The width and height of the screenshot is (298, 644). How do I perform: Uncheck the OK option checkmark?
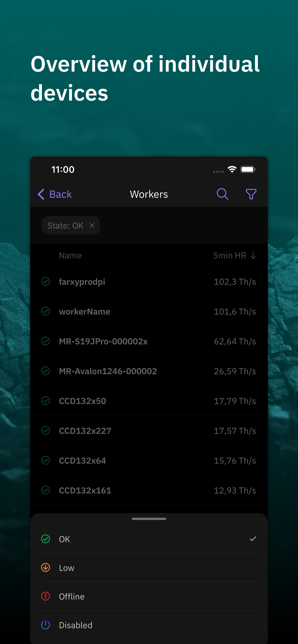point(253,539)
